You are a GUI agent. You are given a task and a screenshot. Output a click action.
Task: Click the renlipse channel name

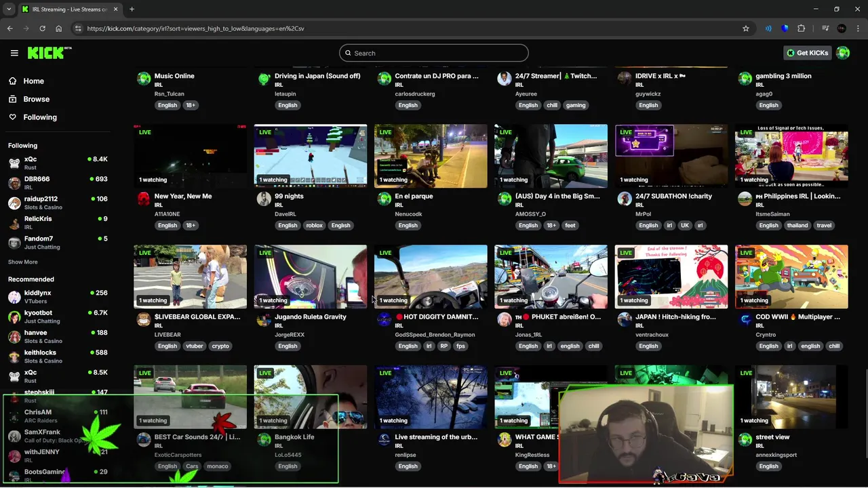[x=406, y=455]
